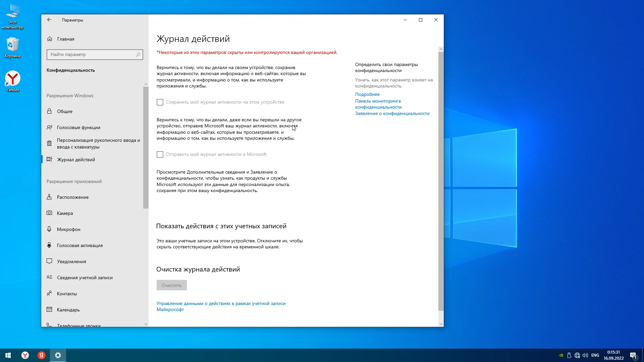644x362 pixels.
Task: Open the ENG language indicator in tray
Action: 595,355
